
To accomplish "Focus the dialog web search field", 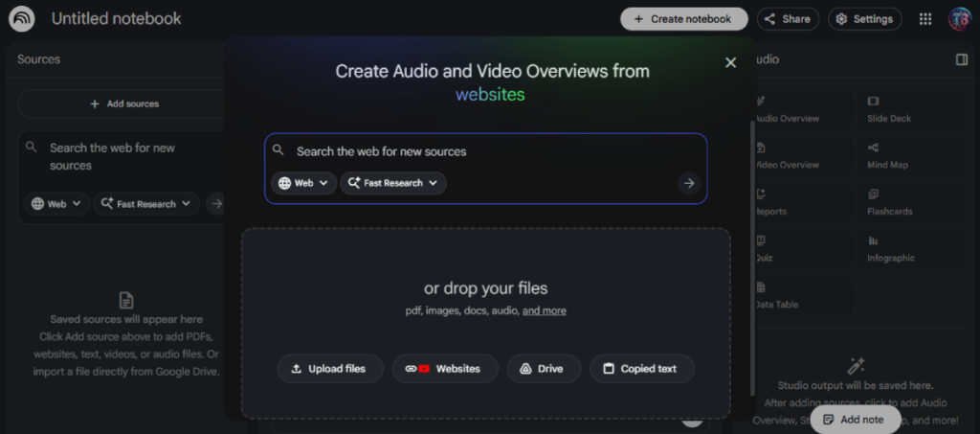I will tap(479, 151).
